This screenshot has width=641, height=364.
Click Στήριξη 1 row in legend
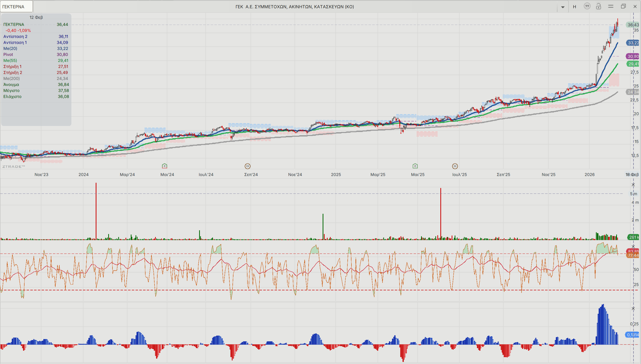36,67
